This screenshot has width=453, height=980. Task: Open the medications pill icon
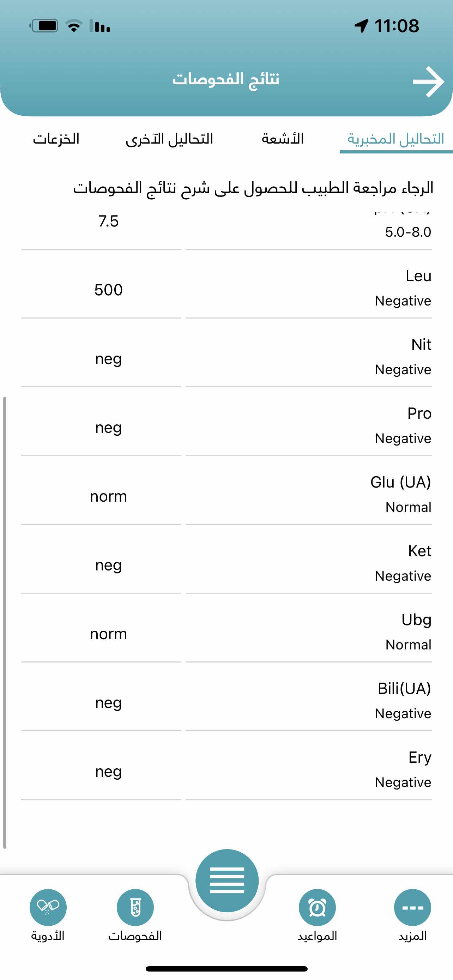click(48, 907)
